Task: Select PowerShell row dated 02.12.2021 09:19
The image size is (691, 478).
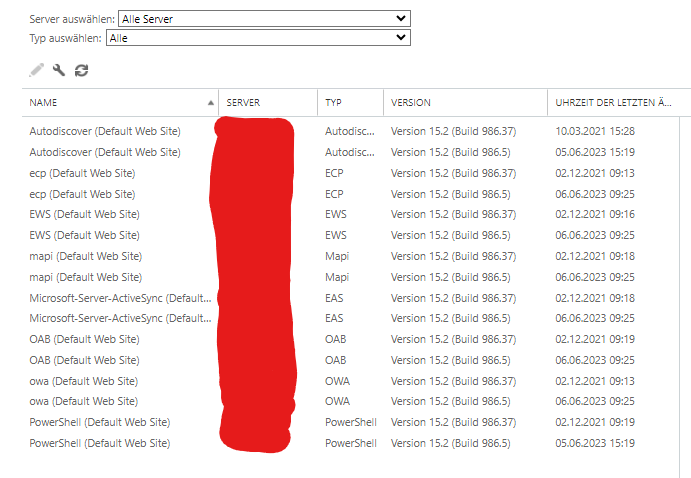Action: (350, 422)
